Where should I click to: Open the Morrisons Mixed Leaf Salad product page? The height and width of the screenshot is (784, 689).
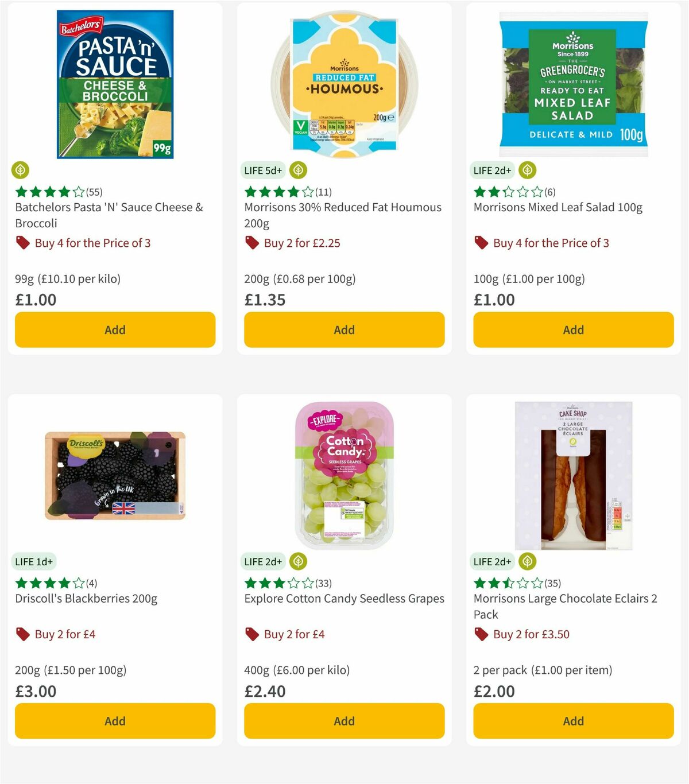click(x=558, y=207)
